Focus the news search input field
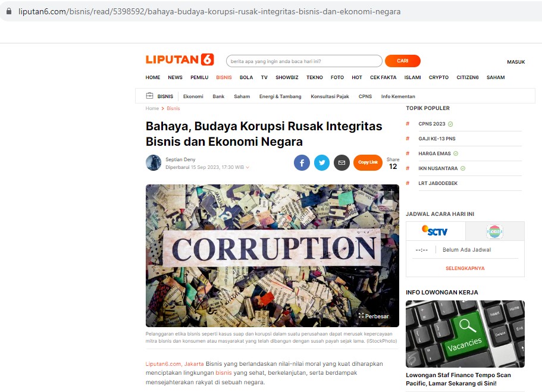The width and height of the screenshot is (542, 392). (x=304, y=61)
